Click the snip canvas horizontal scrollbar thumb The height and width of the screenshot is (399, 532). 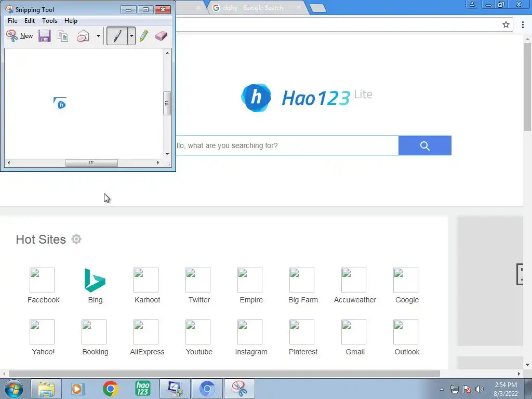tap(91, 163)
